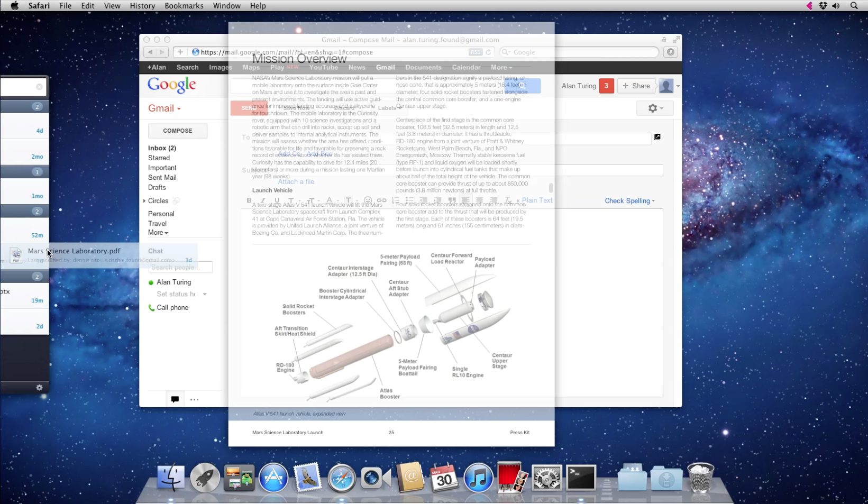Click the + Share button

636,86
